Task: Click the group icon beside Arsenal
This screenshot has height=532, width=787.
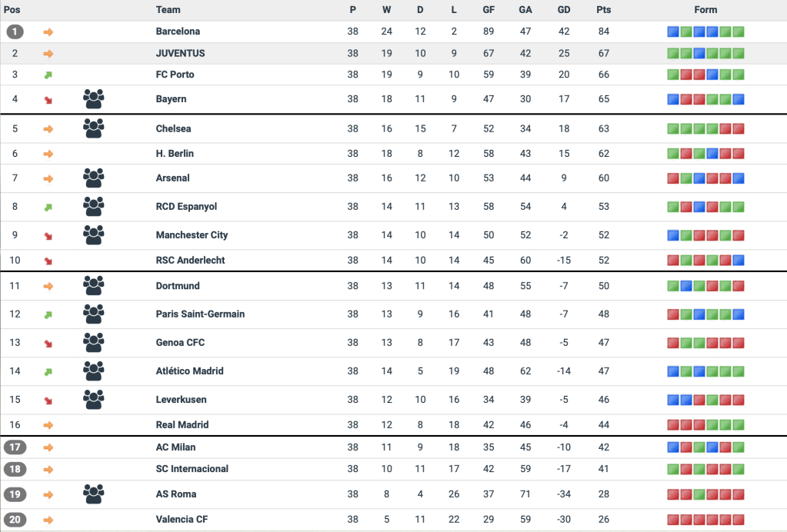Action: pos(93,178)
